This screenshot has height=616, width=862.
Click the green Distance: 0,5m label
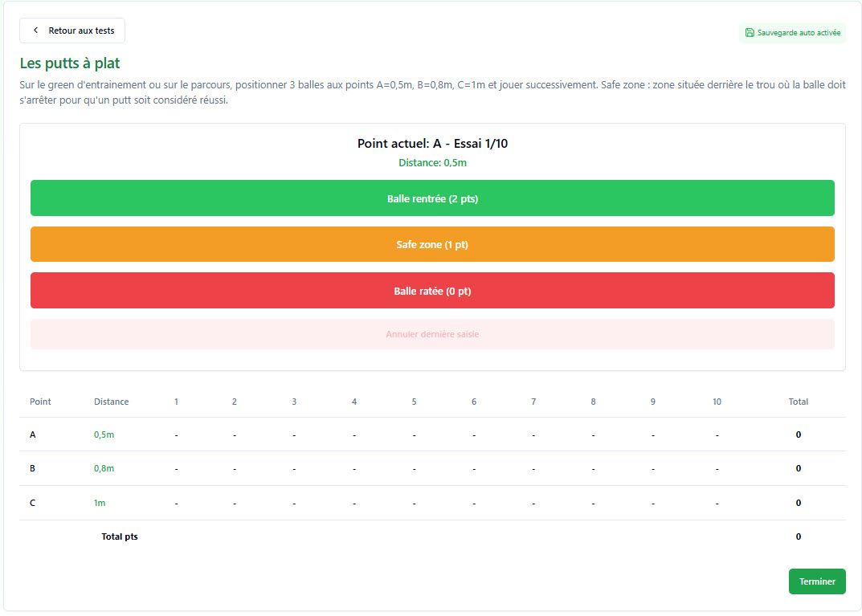pyautogui.click(x=432, y=163)
